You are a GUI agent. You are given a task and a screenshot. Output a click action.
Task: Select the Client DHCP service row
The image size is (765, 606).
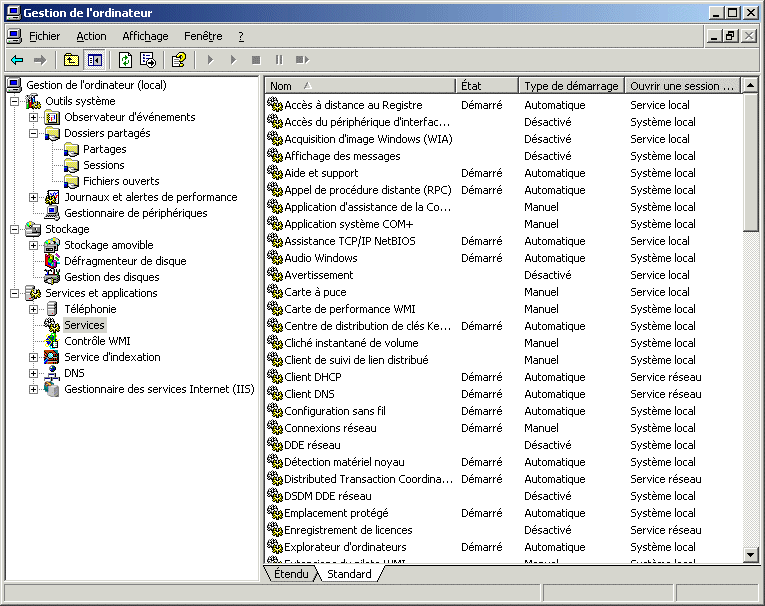click(x=312, y=377)
